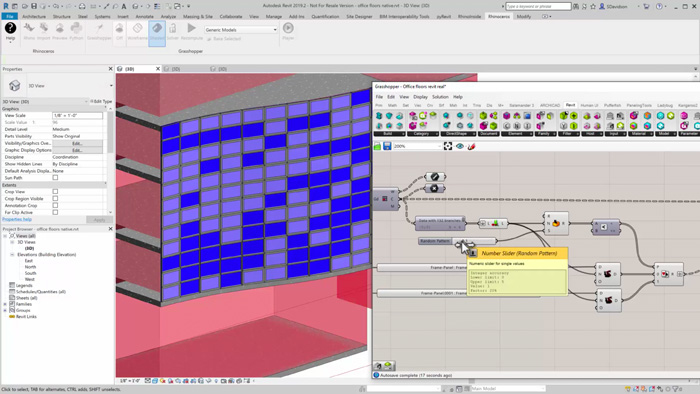Screen dimensions: 700x394
Task: Open the Solution menu in Grasshopper
Action: point(440,97)
